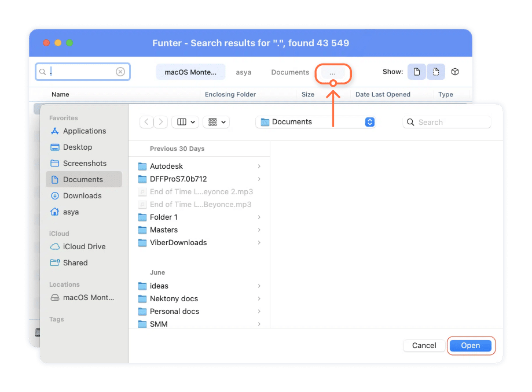Screen dimensions: 532x392
Task: Select the Nektony docs folder
Action: (x=200, y=299)
